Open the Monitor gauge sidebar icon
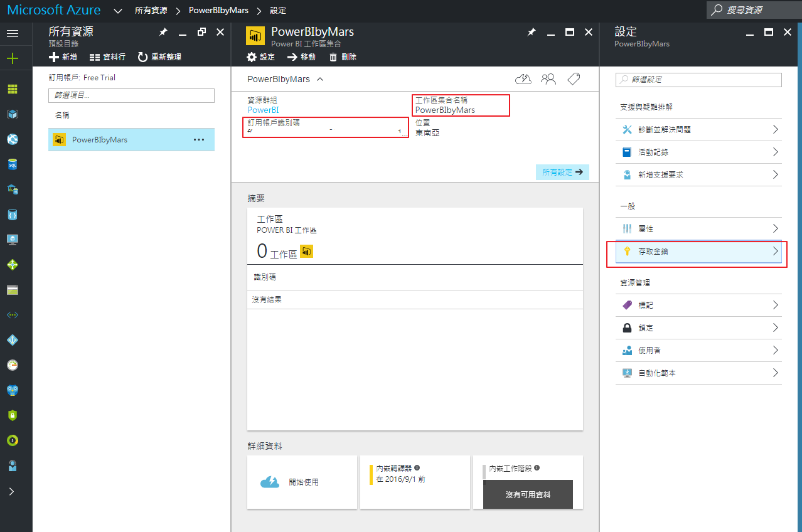The image size is (802, 532). [x=13, y=365]
